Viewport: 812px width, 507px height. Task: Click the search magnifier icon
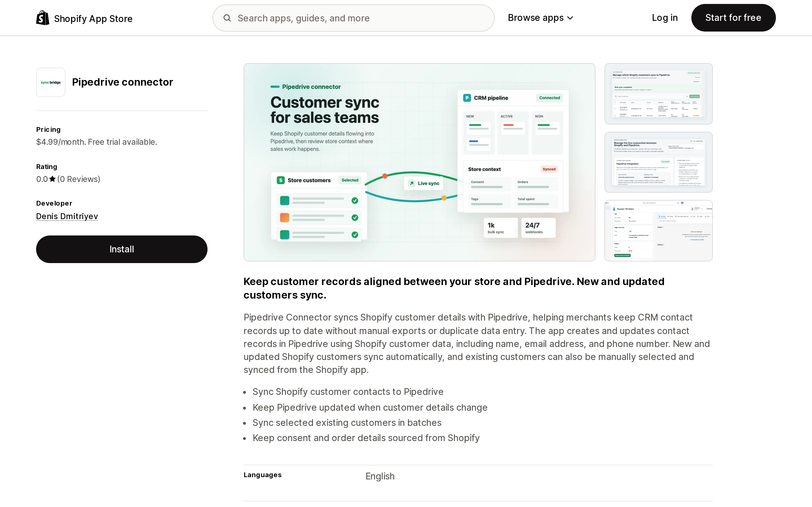(227, 18)
